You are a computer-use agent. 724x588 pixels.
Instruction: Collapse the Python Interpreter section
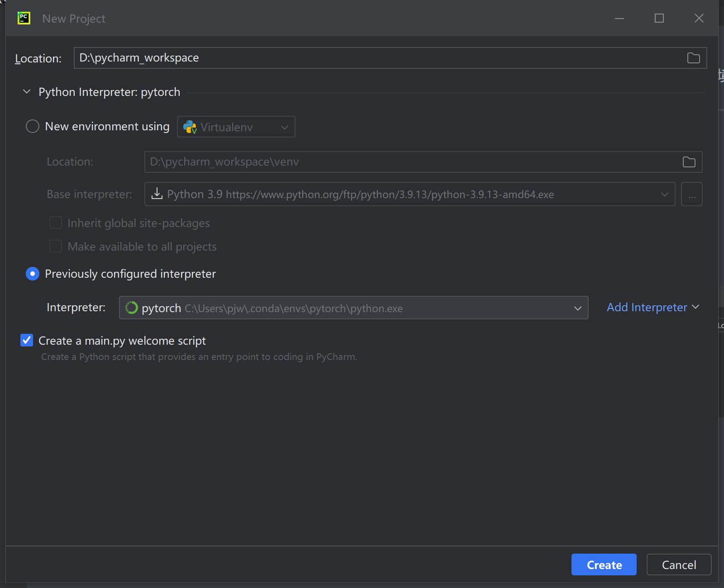tap(27, 92)
